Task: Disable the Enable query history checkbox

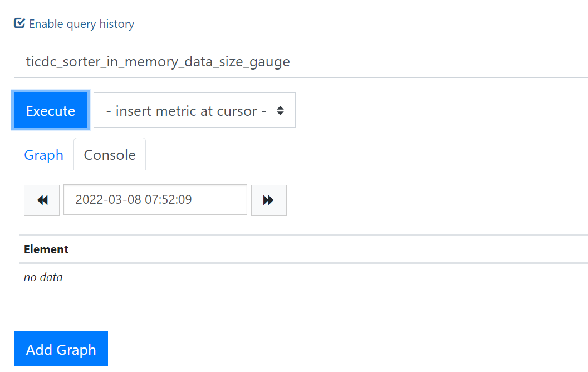Action: 19,23
